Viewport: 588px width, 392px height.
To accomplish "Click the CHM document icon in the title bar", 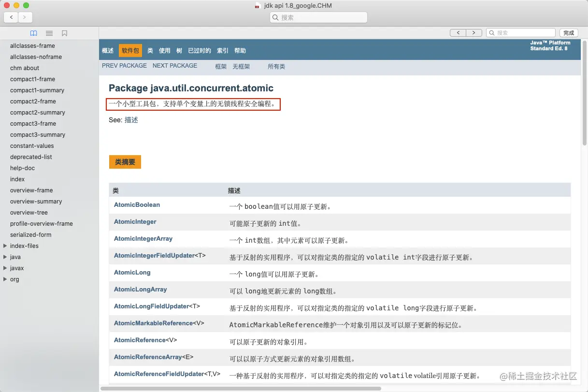I will pyautogui.click(x=258, y=5).
